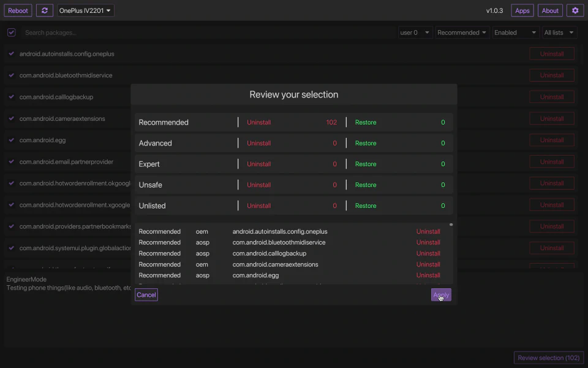Toggle the select-all packages checkbox
This screenshot has height=368, width=588.
tap(11, 33)
